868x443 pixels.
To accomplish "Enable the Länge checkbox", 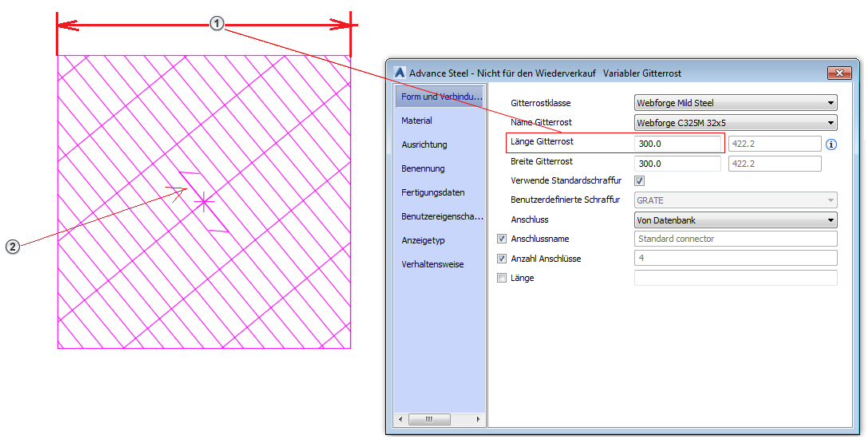I will pos(502,278).
